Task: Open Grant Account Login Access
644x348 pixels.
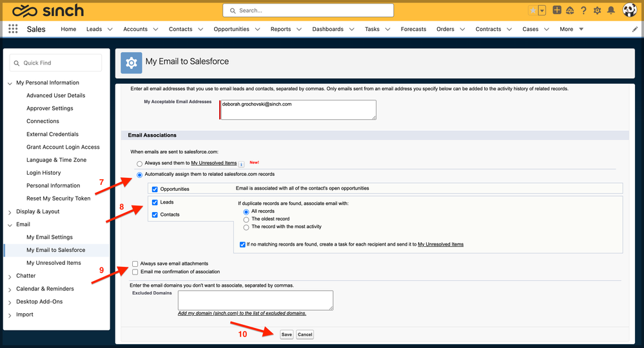Action: (63, 147)
